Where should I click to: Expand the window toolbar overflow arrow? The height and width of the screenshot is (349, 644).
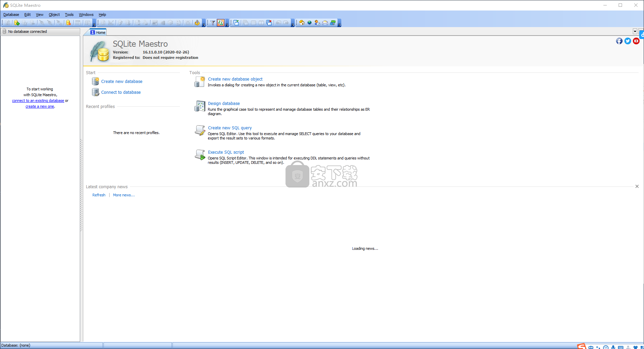click(293, 23)
